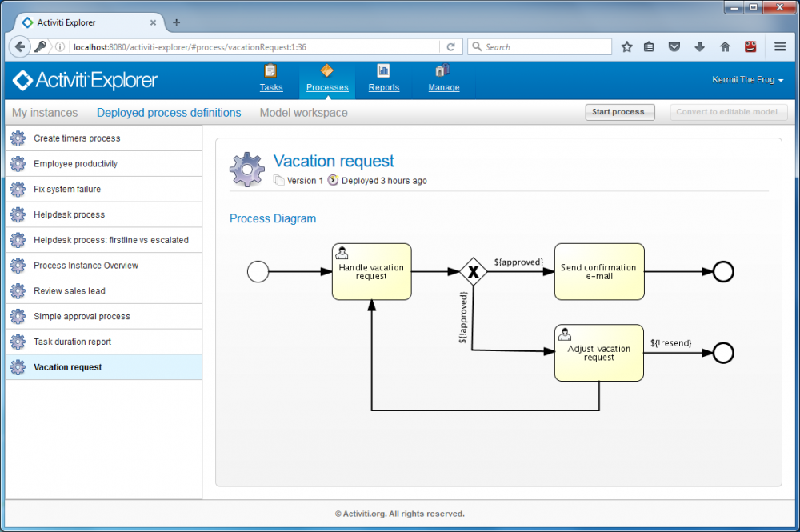Click gear icon next to Create timers process
Viewport: 800px width, 532px height.
(18, 138)
